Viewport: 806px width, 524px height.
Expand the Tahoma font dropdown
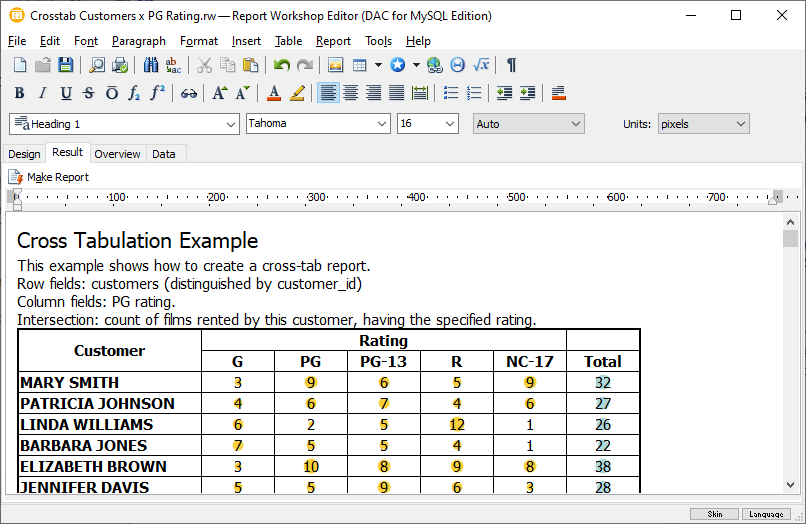(381, 124)
